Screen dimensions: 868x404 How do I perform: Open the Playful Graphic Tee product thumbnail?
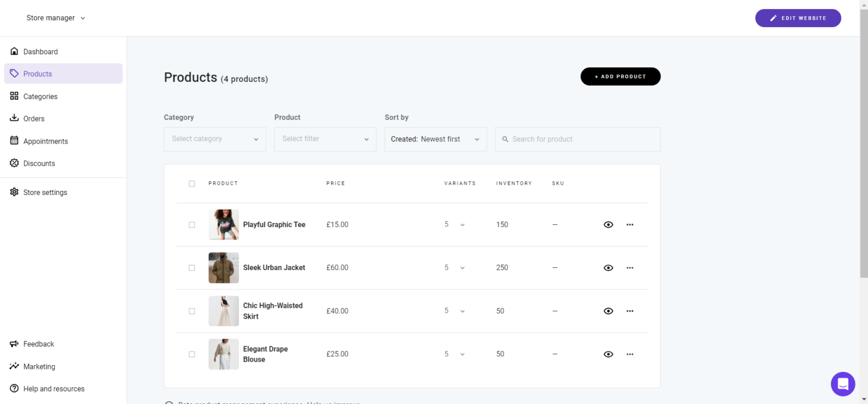pos(223,224)
